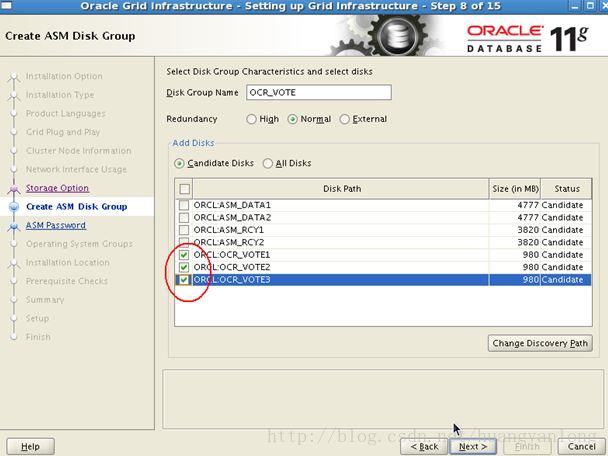The height and width of the screenshot is (456, 608).
Task: Click the Setup step in sidebar
Action: [x=37, y=318]
